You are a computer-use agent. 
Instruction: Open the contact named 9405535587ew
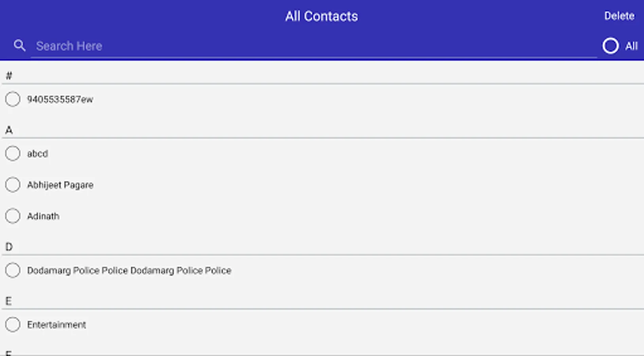pyautogui.click(x=60, y=99)
